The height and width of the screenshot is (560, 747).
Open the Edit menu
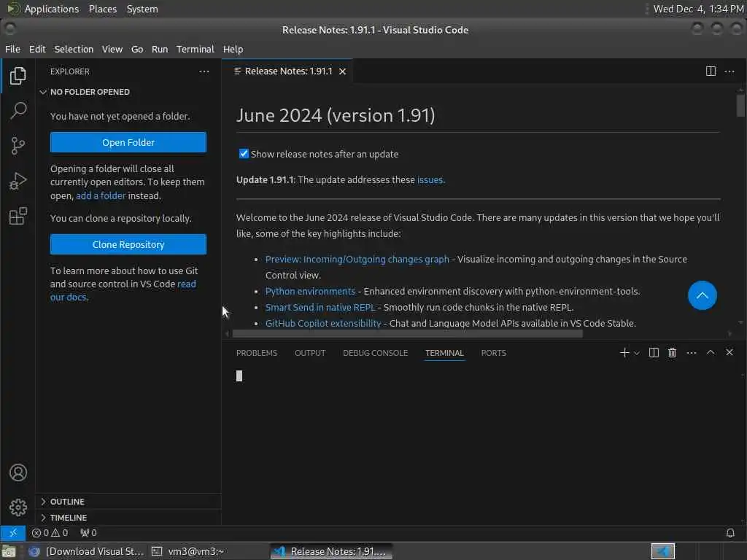click(x=37, y=49)
